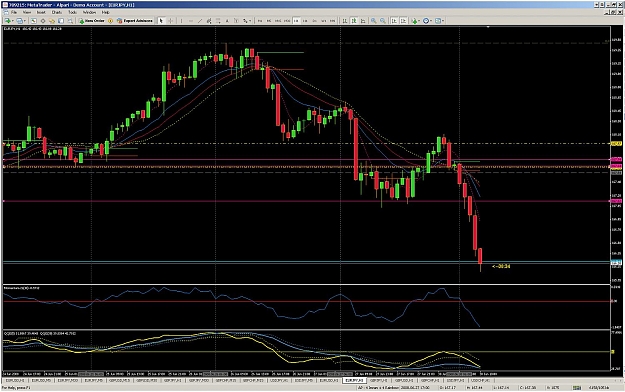Click the New Order button
This screenshot has width=625, height=392.
pyautogui.click(x=92, y=21)
